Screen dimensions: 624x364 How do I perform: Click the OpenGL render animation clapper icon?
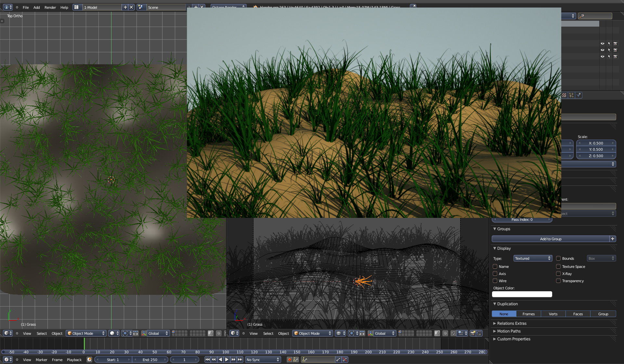point(479,333)
